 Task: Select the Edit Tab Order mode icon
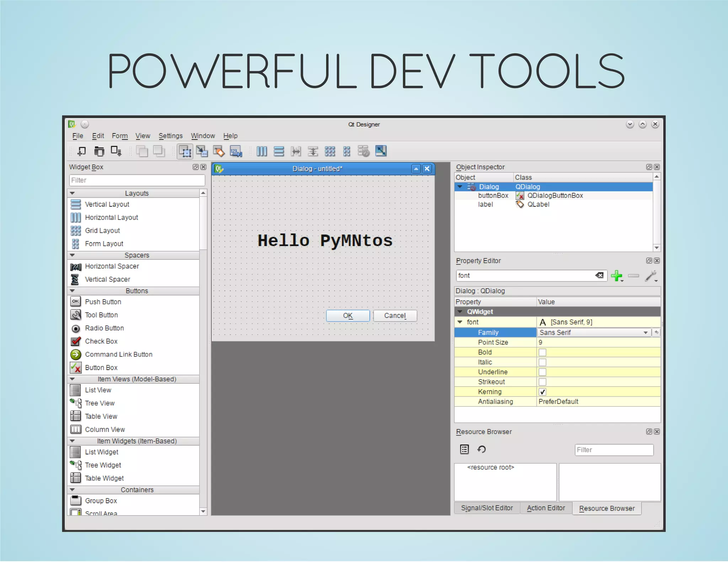tap(236, 151)
